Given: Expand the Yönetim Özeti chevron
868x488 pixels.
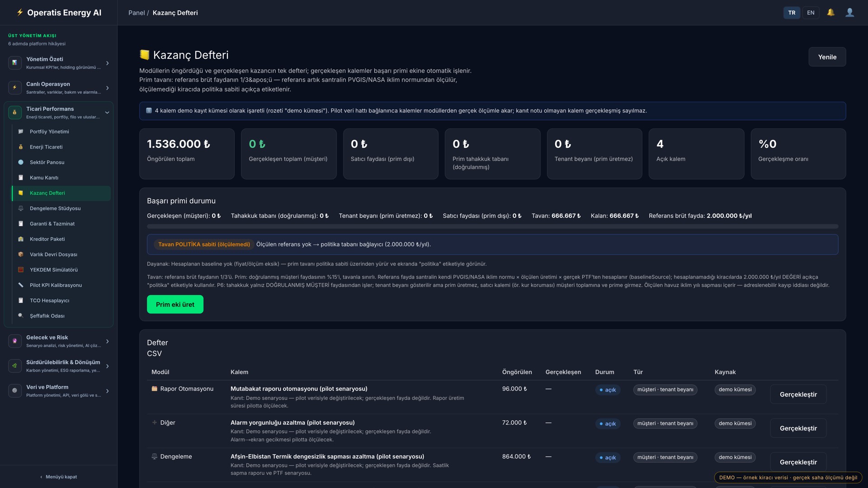Looking at the screenshot, I should pyautogui.click(x=107, y=63).
